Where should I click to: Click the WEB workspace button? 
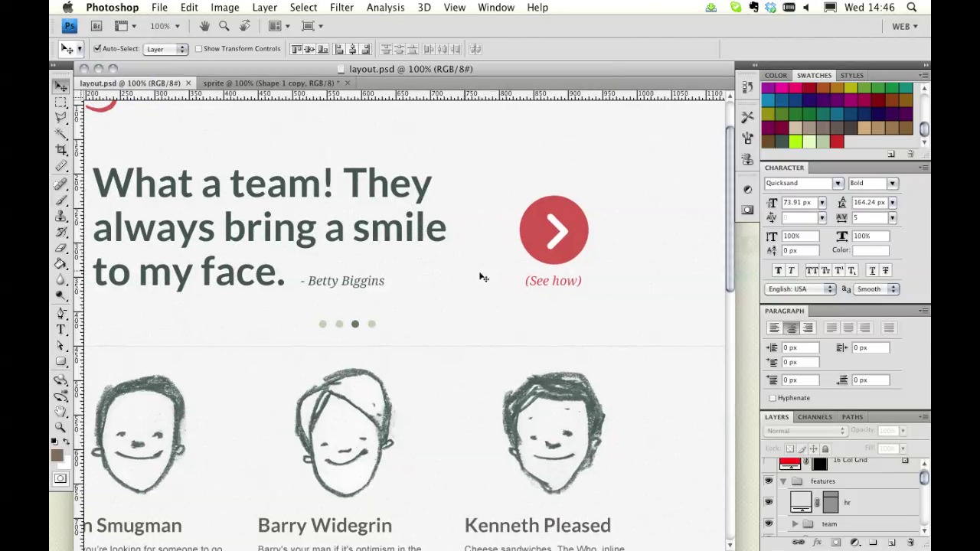pos(901,26)
